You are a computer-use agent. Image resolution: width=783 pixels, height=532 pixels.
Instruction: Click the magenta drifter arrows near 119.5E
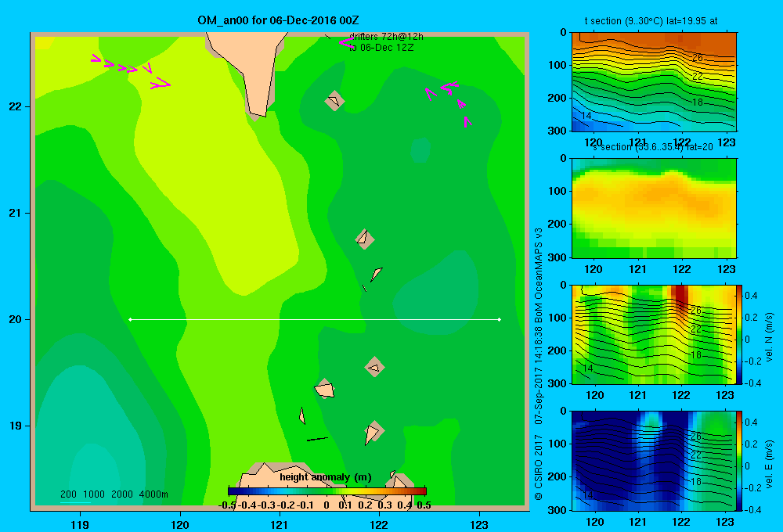pyautogui.click(x=131, y=72)
